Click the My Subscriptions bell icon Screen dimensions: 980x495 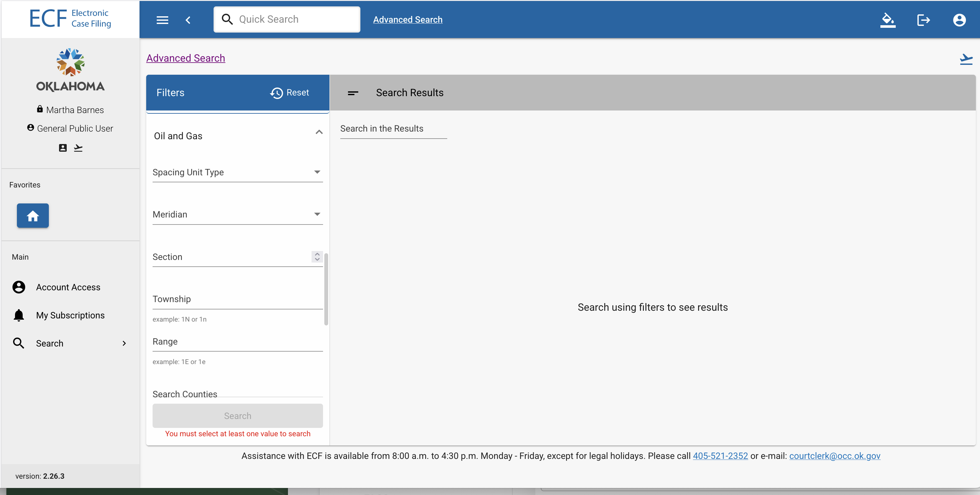pos(19,316)
